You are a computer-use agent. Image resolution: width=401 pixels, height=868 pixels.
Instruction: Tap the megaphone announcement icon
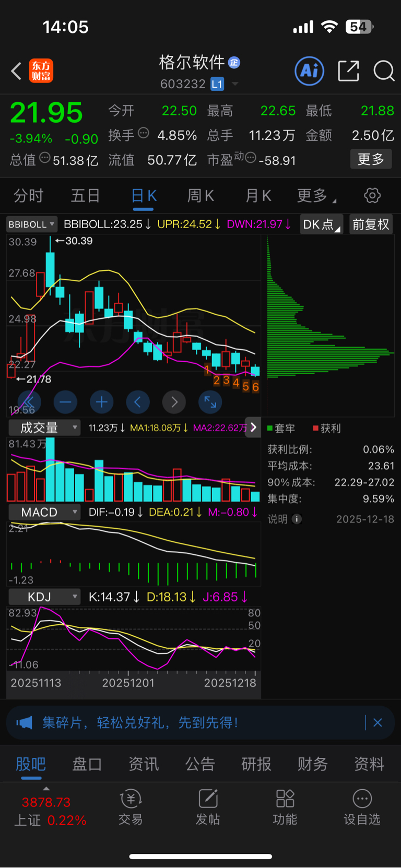(24, 723)
